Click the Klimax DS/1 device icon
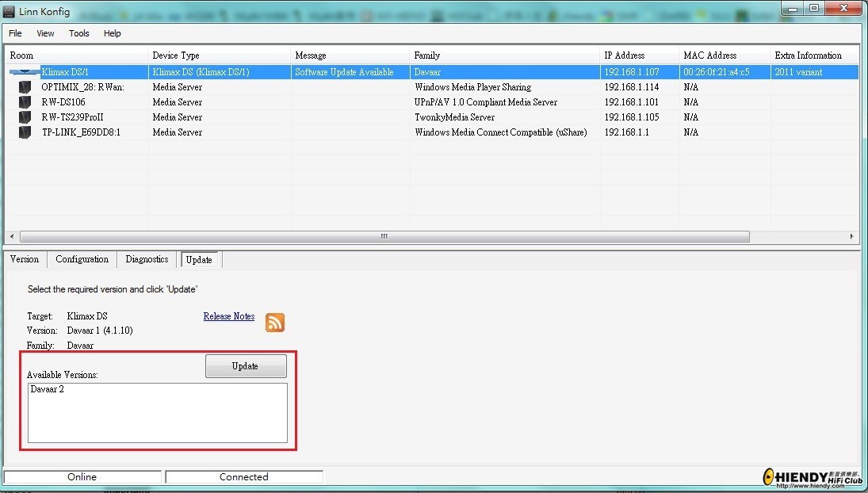Screen dimensions: 868x493 (x=25, y=72)
